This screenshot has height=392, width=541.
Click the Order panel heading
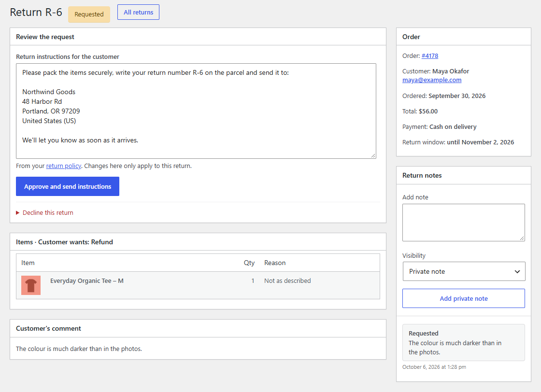click(411, 37)
